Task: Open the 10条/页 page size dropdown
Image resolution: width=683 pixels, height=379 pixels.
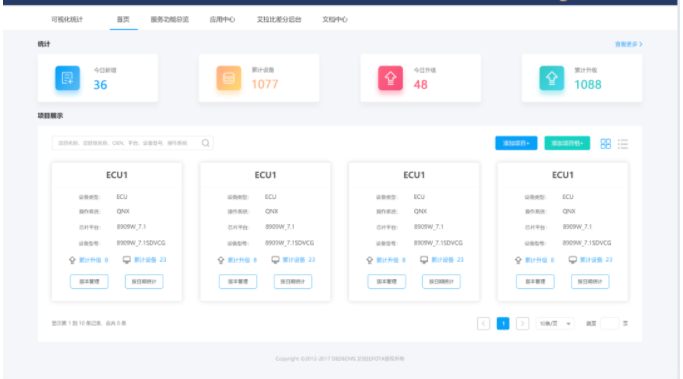Action: coord(555,323)
